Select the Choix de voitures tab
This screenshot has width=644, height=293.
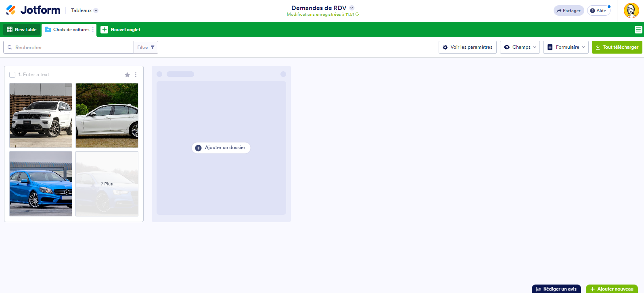[68, 29]
